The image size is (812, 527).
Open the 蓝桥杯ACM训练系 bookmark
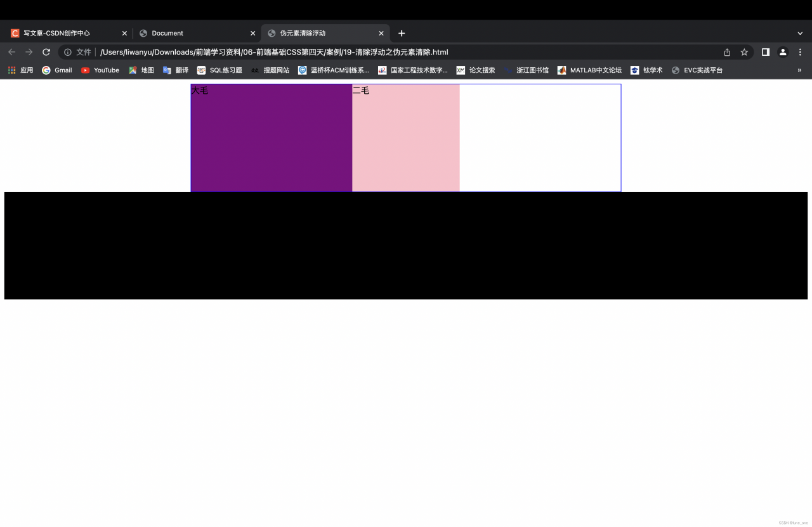point(334,70)
